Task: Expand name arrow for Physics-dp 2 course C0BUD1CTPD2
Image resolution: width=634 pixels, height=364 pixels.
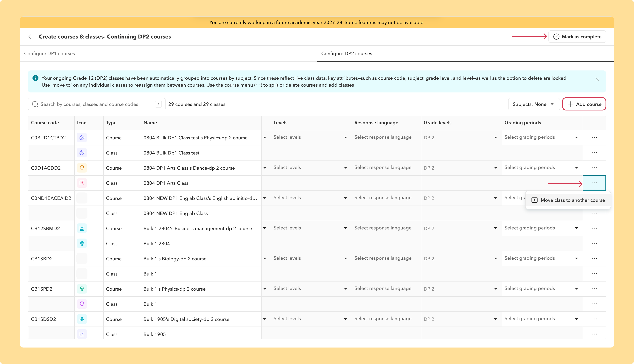Action: (265, 137)
